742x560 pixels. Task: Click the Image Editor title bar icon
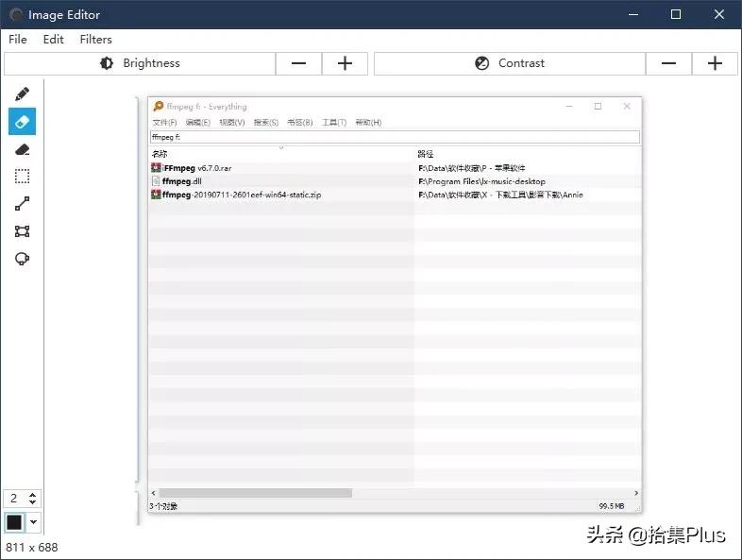16,15
